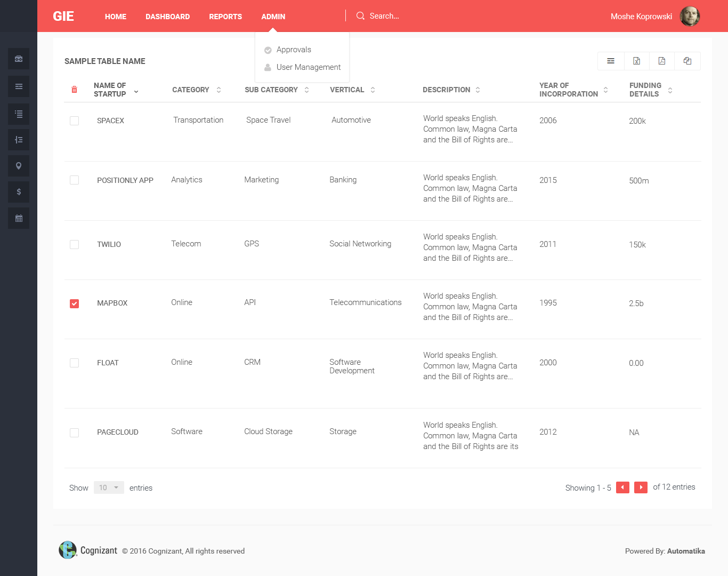728x576 pixels.
Task: Open the Automatika link in footer
Action: pos(686,551)
